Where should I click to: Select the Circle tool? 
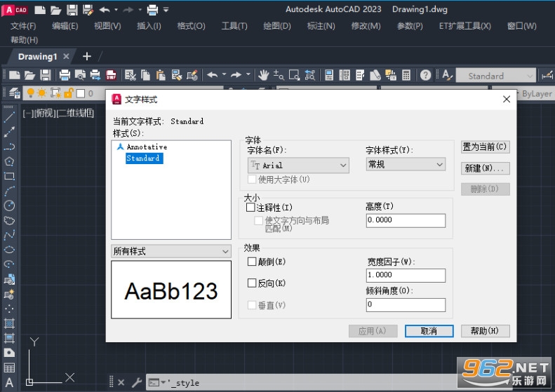[9, 205]
